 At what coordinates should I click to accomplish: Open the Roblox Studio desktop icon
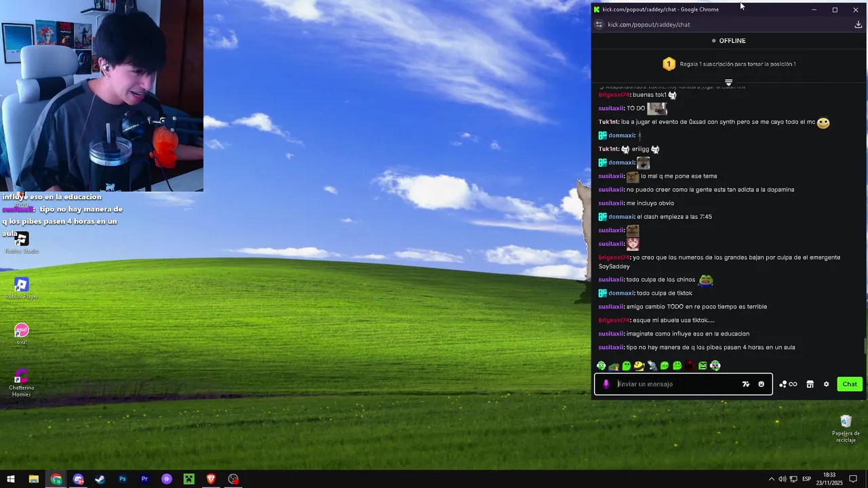[x=22, y=243]
